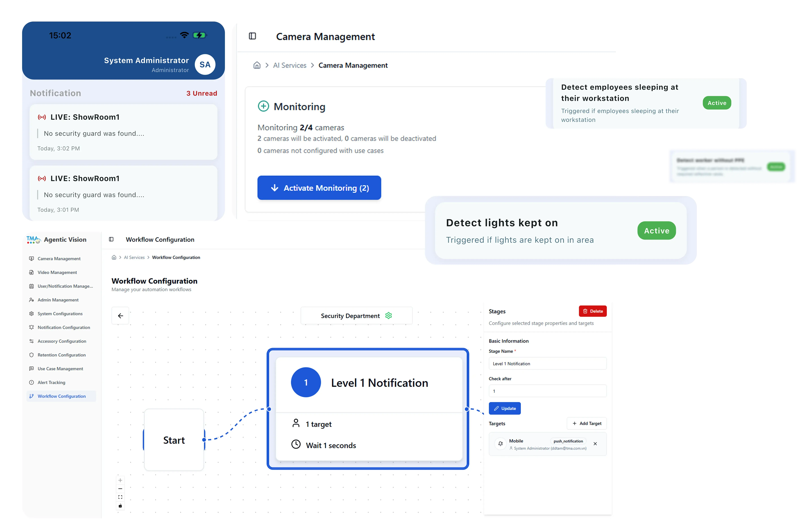Viewport: 800px width, 532px height.
Task: Click the home icon in the Camera Management breadcrumb
Action: coord(257,65)
